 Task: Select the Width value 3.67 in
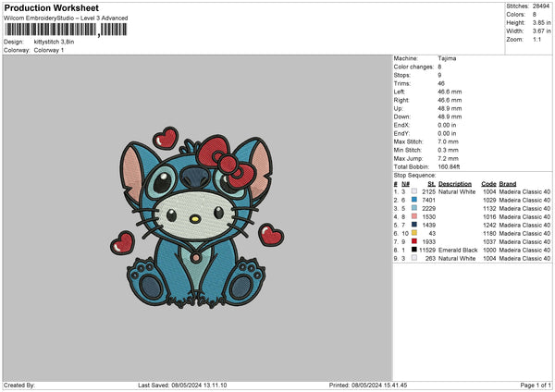541,31
